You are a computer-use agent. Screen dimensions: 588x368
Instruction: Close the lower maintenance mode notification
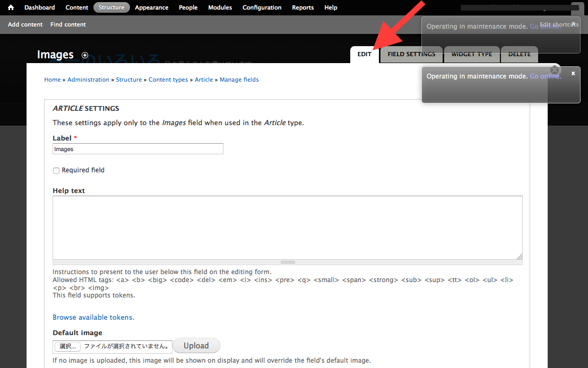click(573, 74)
